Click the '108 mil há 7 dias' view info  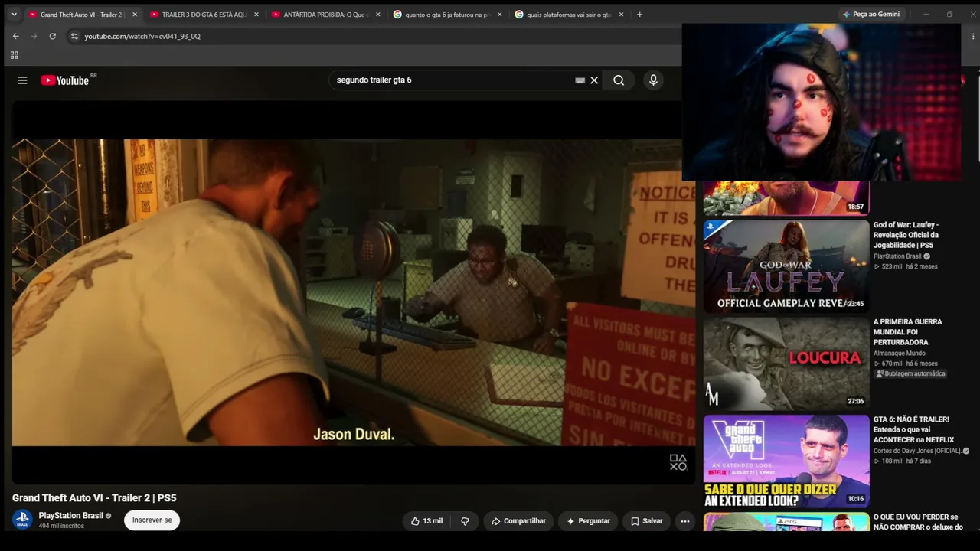[x=903, y=461]
